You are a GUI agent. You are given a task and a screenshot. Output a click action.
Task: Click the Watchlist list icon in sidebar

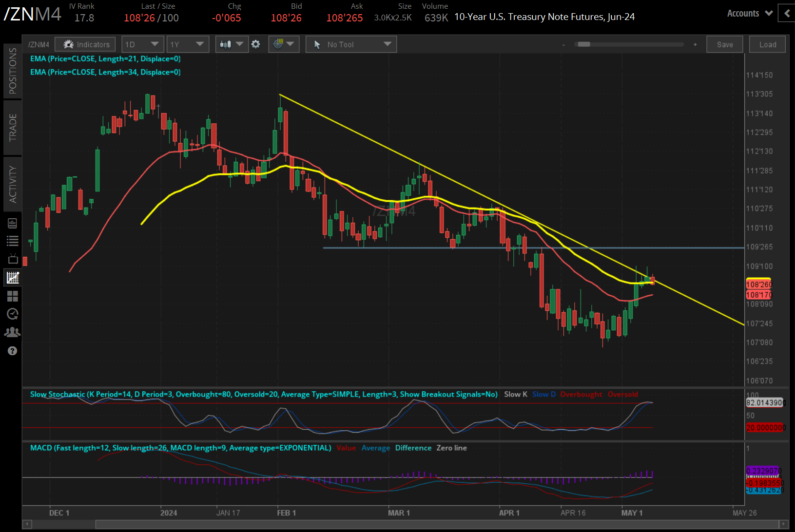point(12,241)
